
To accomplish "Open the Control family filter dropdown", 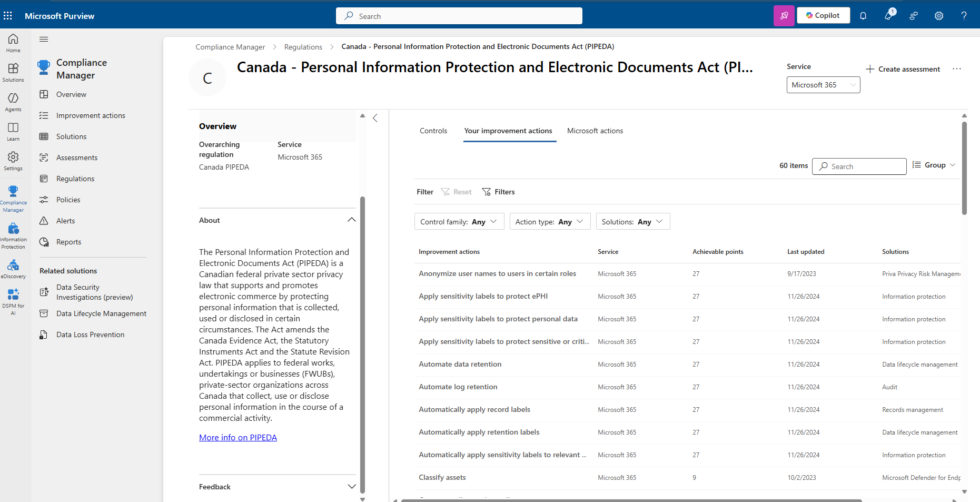I will [x=459, y=222].
